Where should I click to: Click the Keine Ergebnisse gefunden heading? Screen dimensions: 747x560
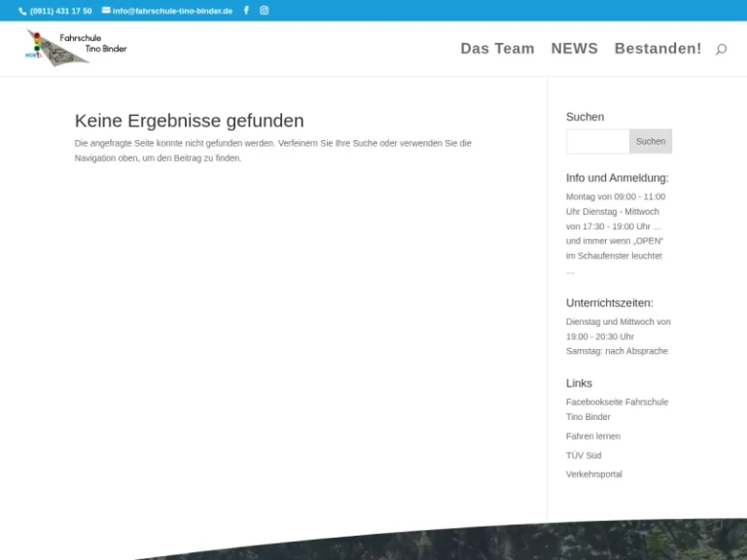tap(189, 121)
